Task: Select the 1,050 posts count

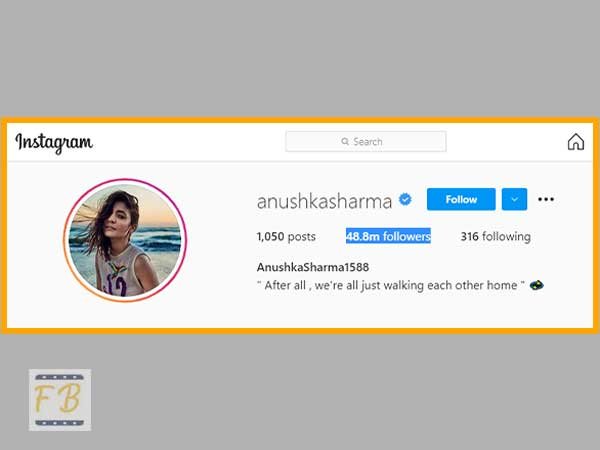Action: point(286,236)
